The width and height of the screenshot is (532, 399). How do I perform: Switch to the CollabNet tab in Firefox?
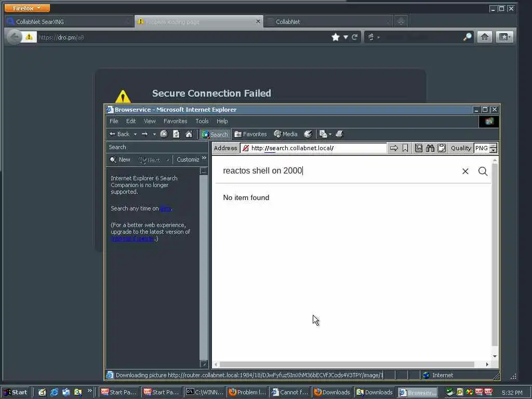coord(328,22)
